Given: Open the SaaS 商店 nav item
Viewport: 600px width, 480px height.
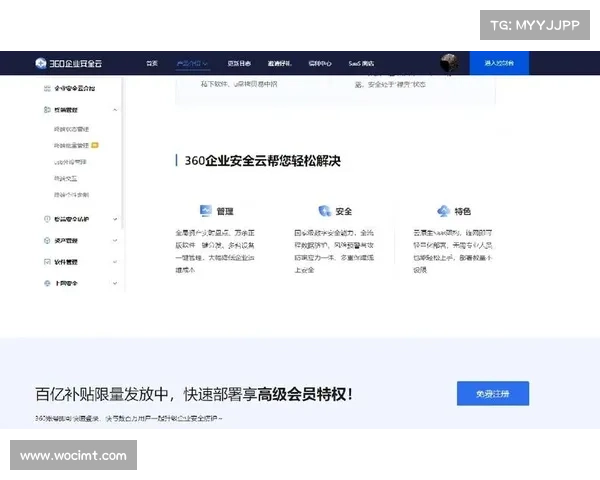Looking at the screenshot, I should pyautogui.click(x=361, y=63).
